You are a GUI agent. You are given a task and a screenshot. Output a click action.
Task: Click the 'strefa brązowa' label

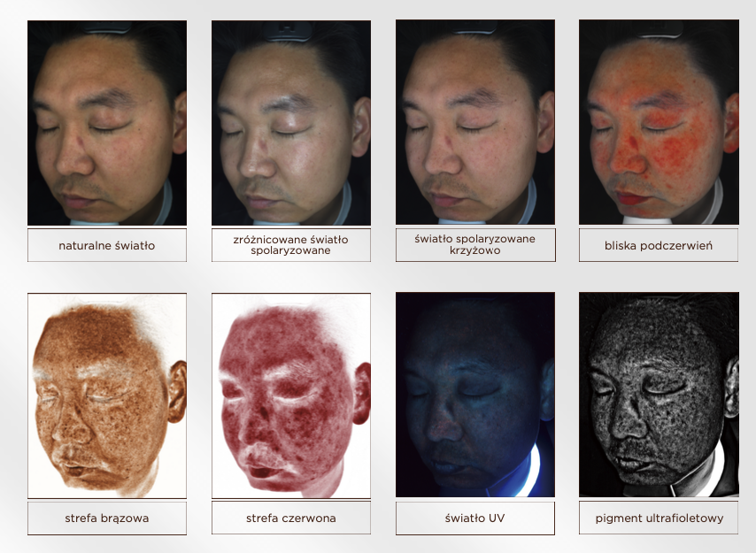pos(106,518)
